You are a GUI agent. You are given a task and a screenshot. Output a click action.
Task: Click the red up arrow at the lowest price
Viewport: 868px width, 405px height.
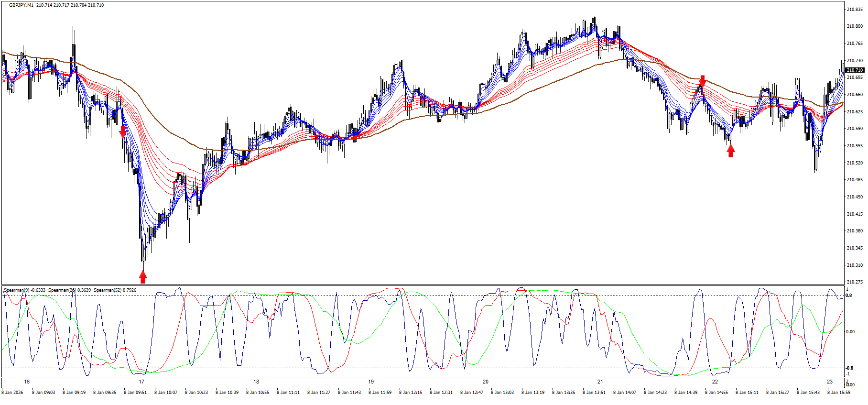pyautogui.click(x=142, y=276)
